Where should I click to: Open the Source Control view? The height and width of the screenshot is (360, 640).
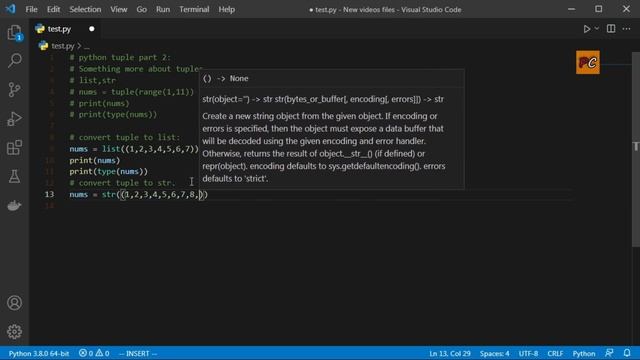(14, 90)
